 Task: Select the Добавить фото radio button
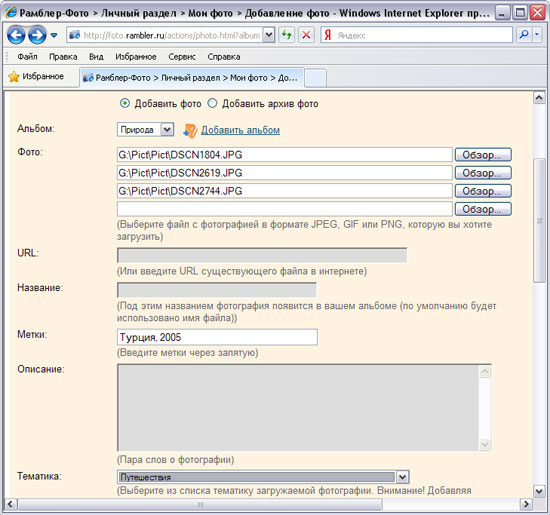[x=125, y=103]
